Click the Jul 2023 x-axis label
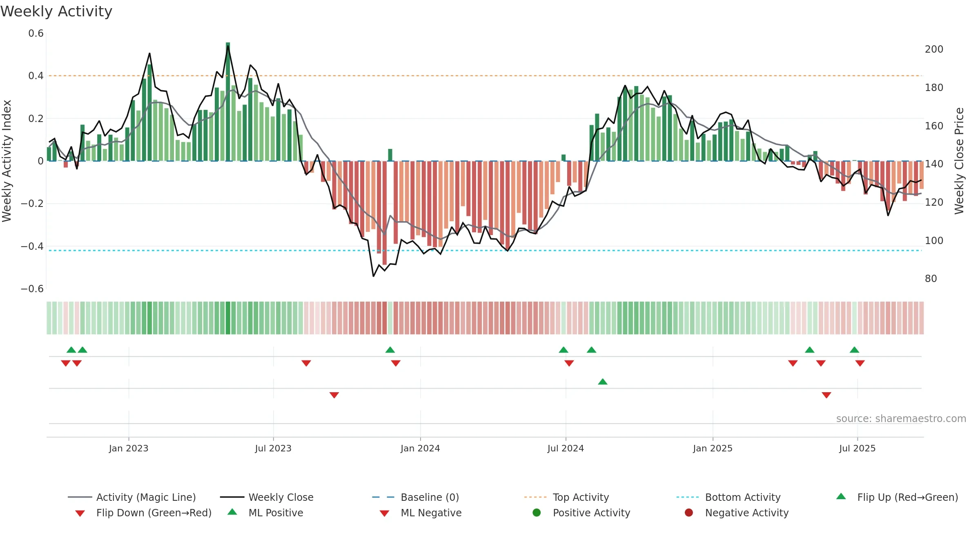 [x=273, y=448]
